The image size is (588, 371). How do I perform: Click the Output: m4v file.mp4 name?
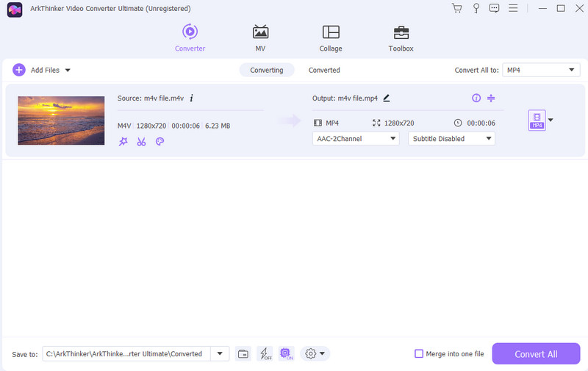[x=345, y=98]
